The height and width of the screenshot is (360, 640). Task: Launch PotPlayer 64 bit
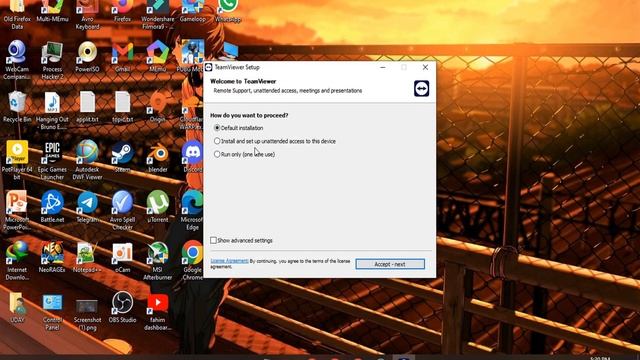(x=17, y=160)
